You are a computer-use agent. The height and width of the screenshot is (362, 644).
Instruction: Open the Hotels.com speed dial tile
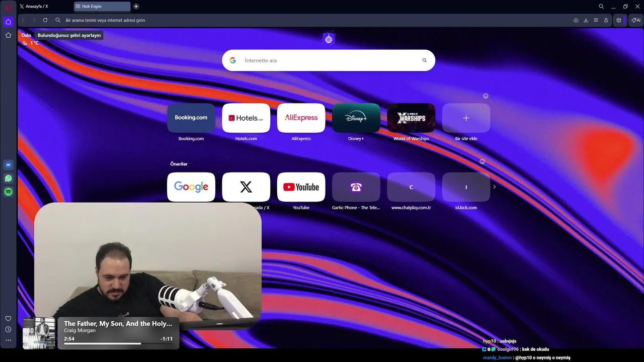coord(246,118)
